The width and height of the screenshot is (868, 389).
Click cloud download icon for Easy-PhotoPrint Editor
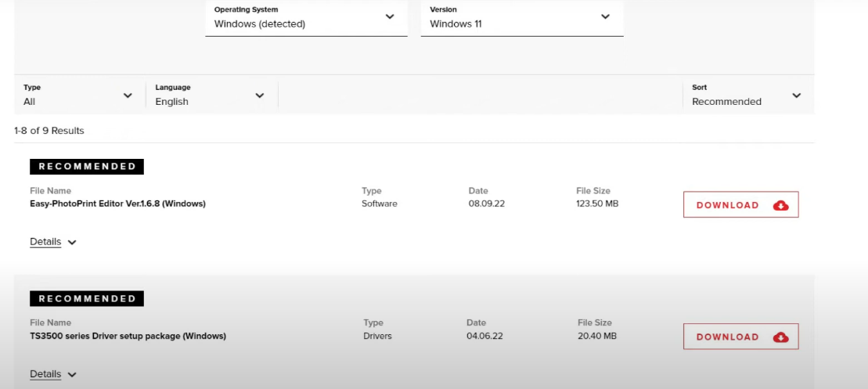[x=780, y=205]
